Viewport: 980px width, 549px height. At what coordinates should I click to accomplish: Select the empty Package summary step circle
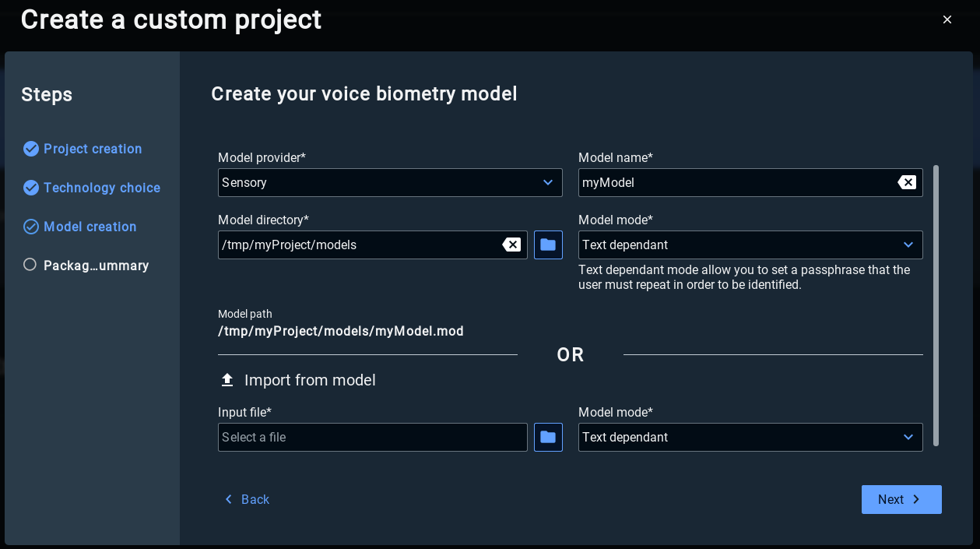click(30, 265)
